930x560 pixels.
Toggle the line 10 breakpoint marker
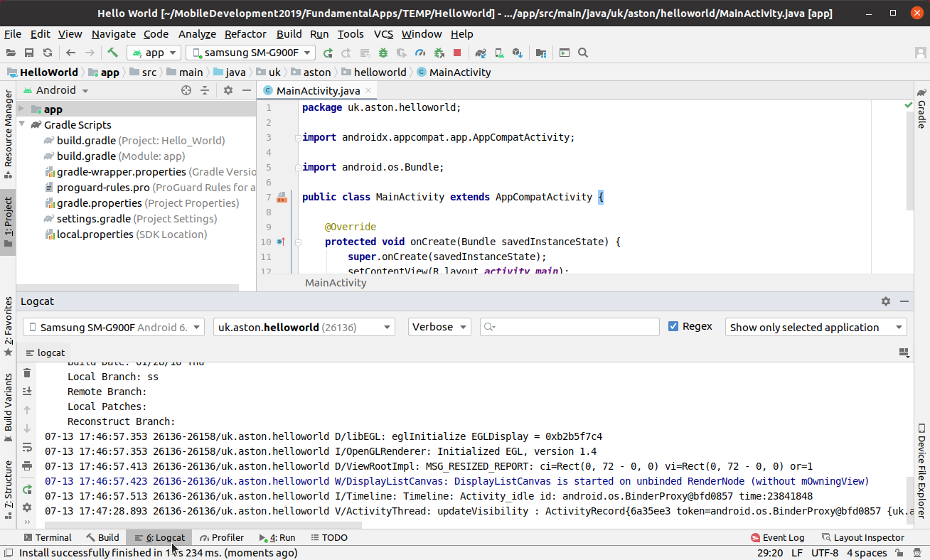(x=280, y=242)
